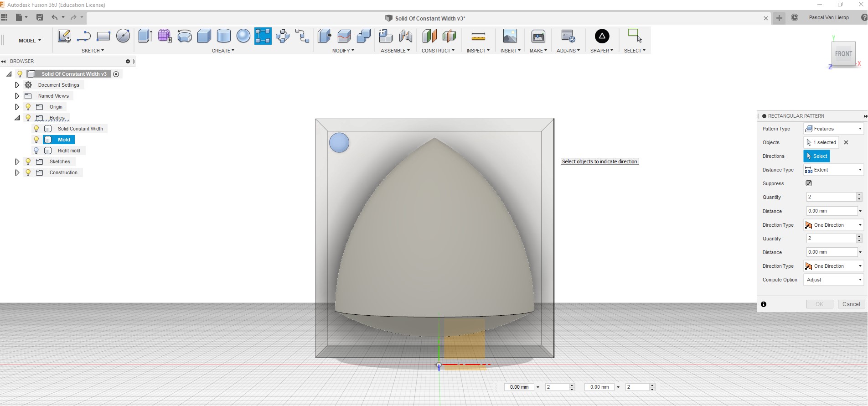Open the MODIFY menu
Screen dimensions: 868x406
[x=343, y=51]
